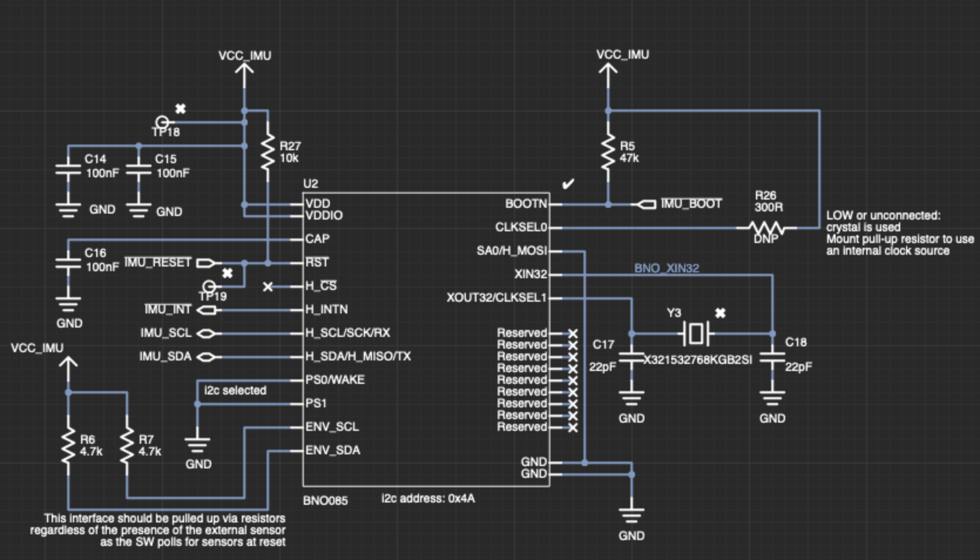Click the BOOTN pin label
Screen dimensions: 980x560
click(526, 204)
